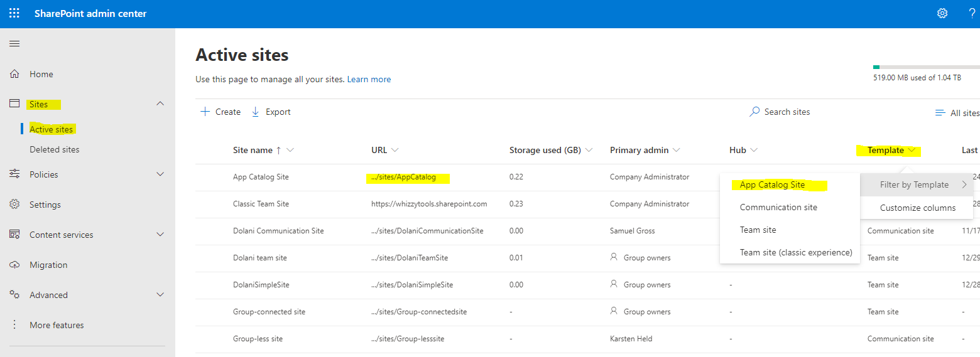The width and height of the screenshot is (980, 357).
Task: Click the Settings gear icon in sidebar
Action: (14, 204)
